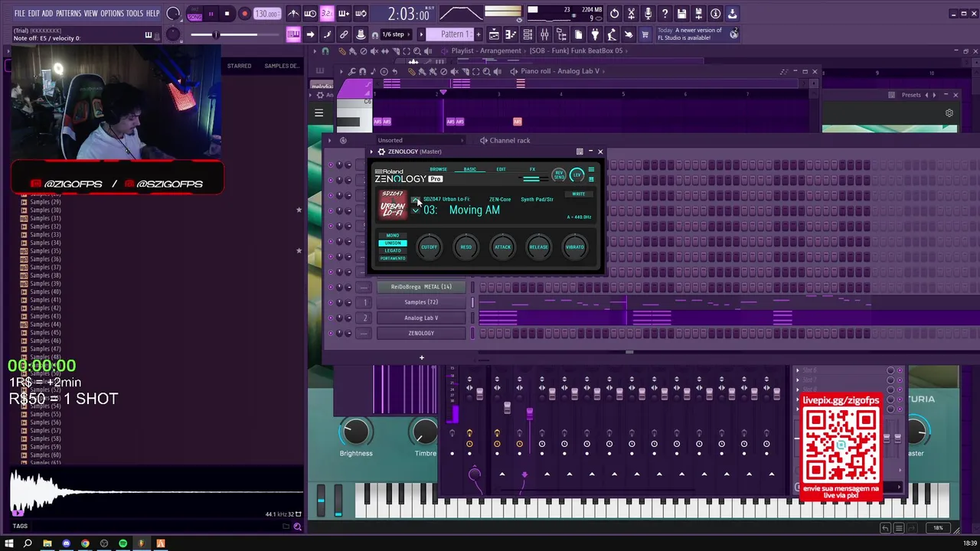Screen dimensions: 980x551
Task: Switch to ZENOLOGY FX tab
Action: tap(532, 169)
